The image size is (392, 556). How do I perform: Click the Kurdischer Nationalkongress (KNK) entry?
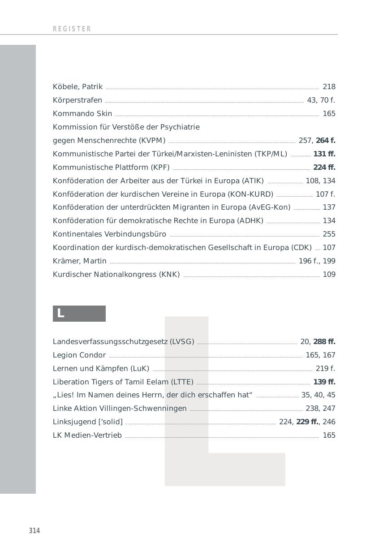pos(116,275)
